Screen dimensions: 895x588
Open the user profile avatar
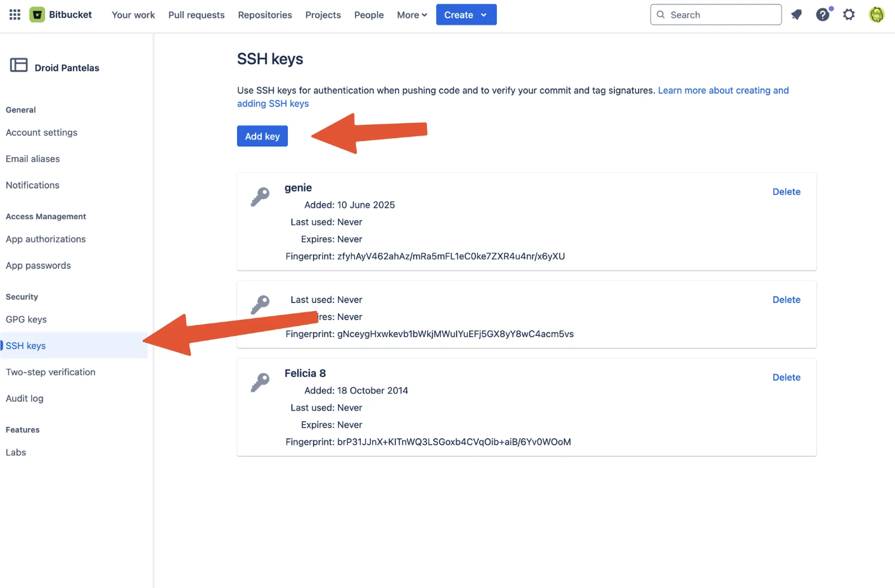pos(876,15)
